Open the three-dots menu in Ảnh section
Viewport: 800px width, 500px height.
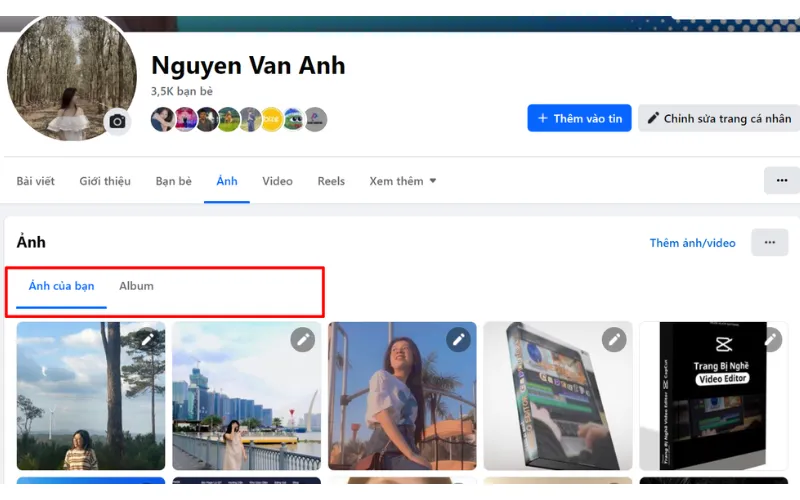point(770,242)
